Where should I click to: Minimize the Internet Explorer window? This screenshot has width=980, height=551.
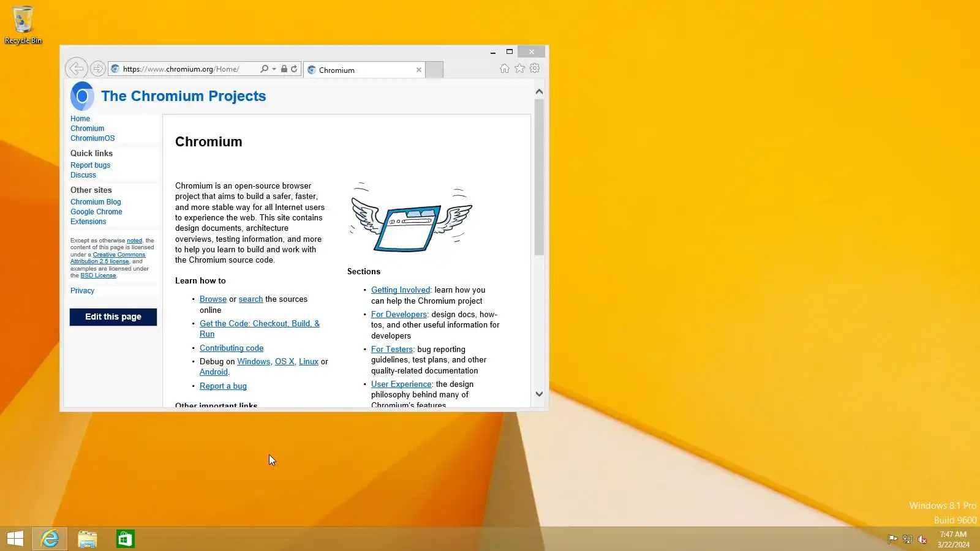(x=493, y=52)
